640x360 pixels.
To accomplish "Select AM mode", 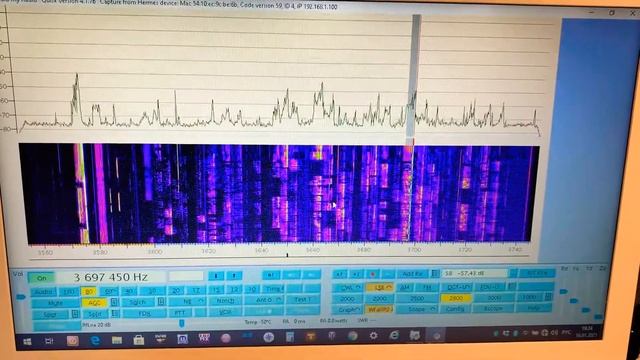I will (x=405, y=287).
